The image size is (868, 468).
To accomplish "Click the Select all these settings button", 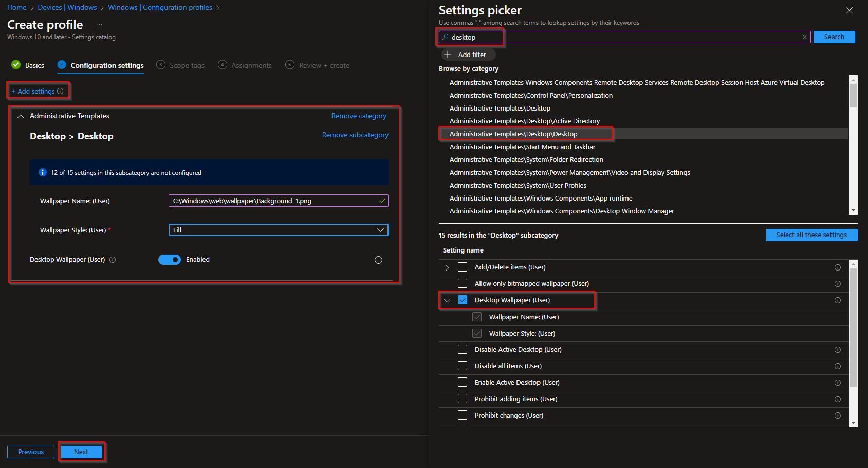I will pos(811,235).
